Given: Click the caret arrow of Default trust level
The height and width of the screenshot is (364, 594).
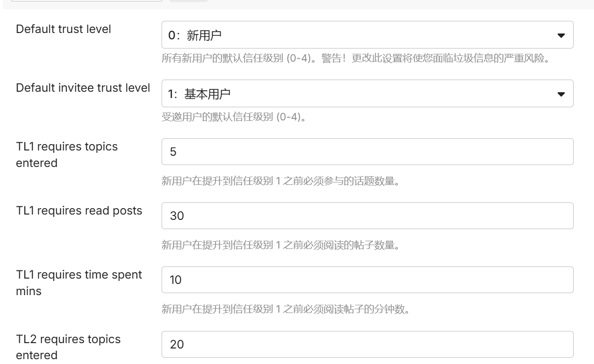Looking at the screenshot, I should (x=561, y=35).
